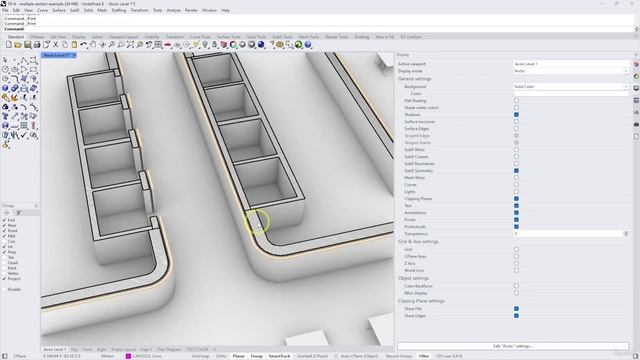Toggle the Show Fills checkbox

coord(516,309)
